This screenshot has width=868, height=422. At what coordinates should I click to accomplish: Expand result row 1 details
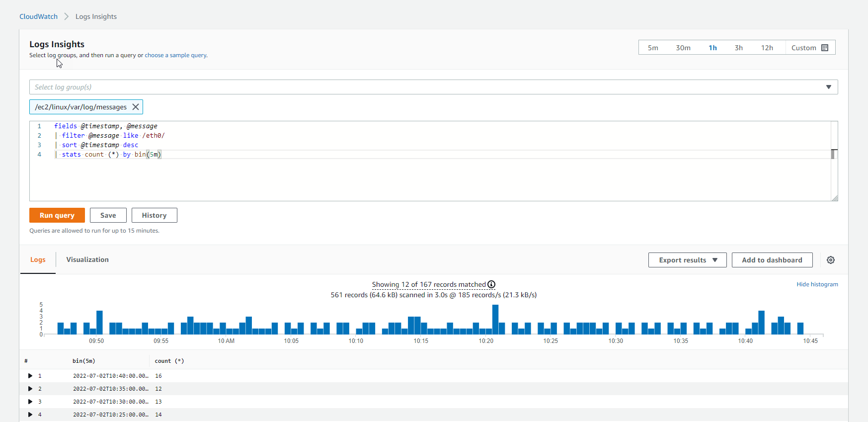[x=30, y=376]
